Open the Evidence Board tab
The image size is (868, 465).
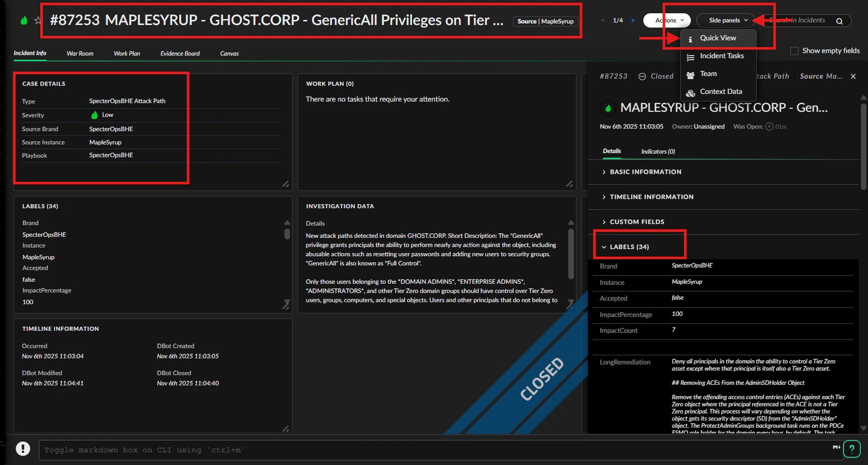pos(180,54)
